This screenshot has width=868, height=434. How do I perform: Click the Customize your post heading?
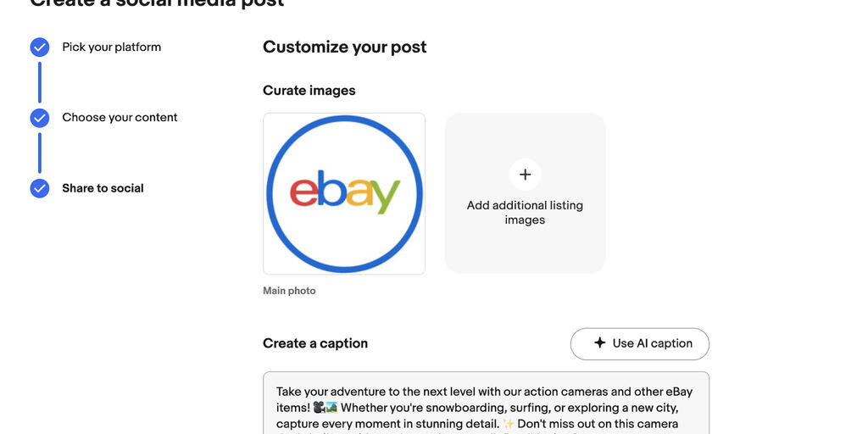[344, 47]
